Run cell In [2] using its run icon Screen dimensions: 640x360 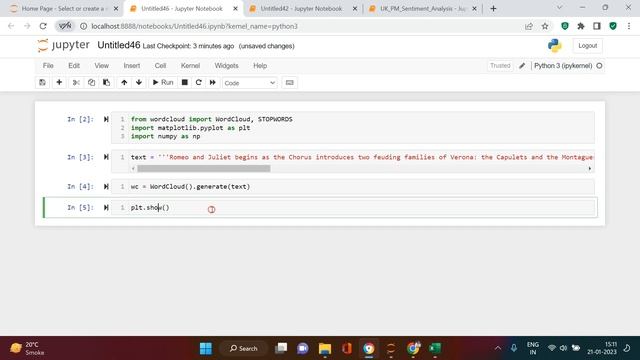click(106, 119)
